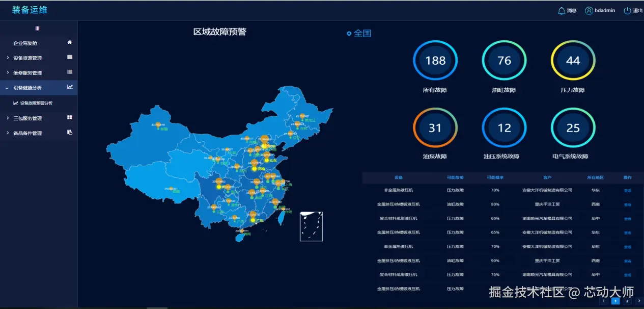Click the 所在地区 column header

coord(595,177)
